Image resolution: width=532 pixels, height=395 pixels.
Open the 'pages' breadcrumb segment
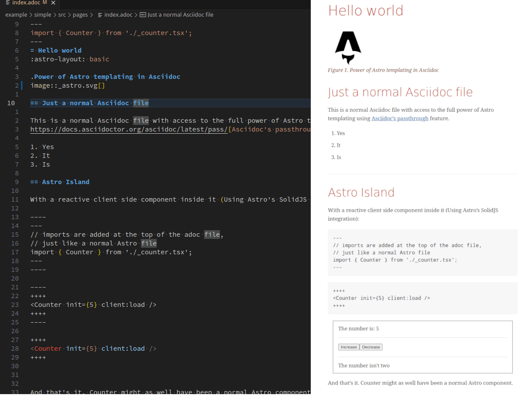pyautogui.click(x=80, y=15)
